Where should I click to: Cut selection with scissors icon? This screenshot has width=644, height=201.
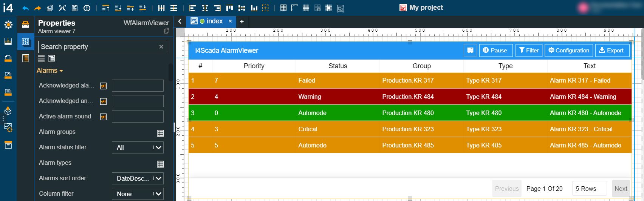(62, 8)
